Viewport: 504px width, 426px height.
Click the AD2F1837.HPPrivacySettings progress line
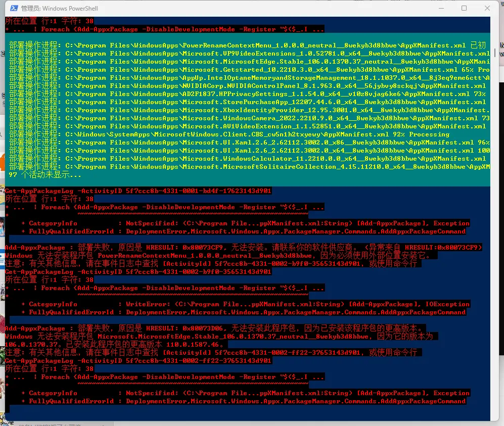point(248,94)
